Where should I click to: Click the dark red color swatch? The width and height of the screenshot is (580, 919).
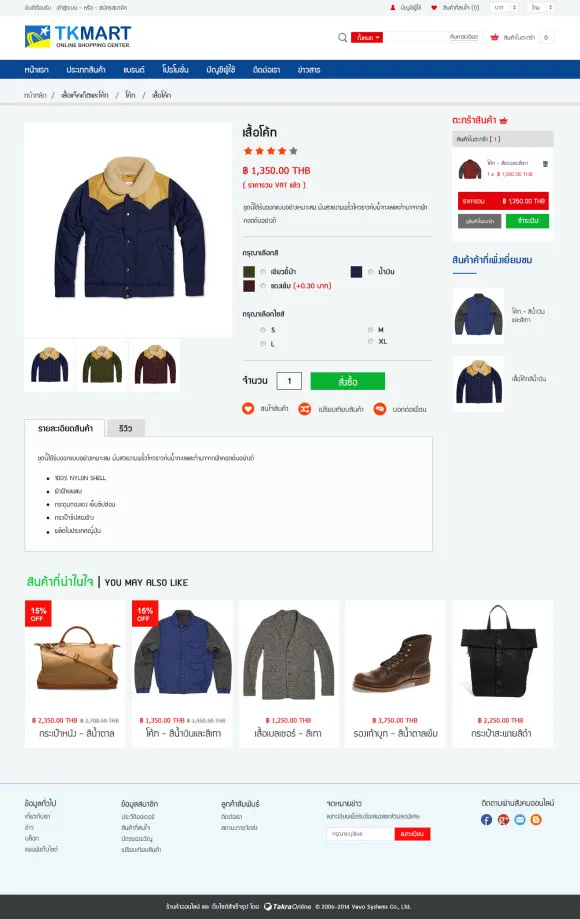pyautogui.click(x=249, y=286)
